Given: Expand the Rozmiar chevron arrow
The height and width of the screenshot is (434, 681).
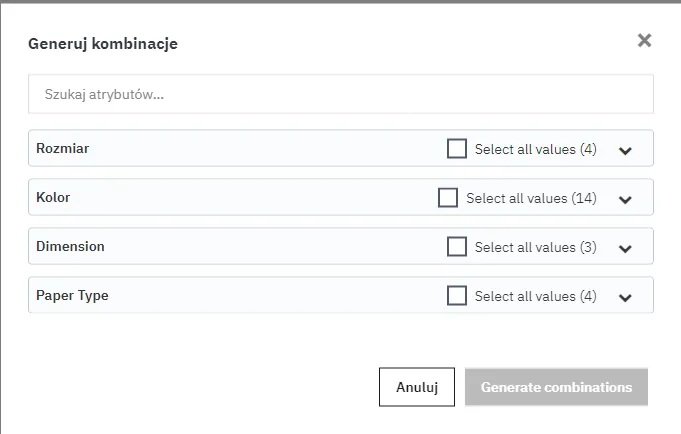Looking at the screenshot, I should 626,150.
